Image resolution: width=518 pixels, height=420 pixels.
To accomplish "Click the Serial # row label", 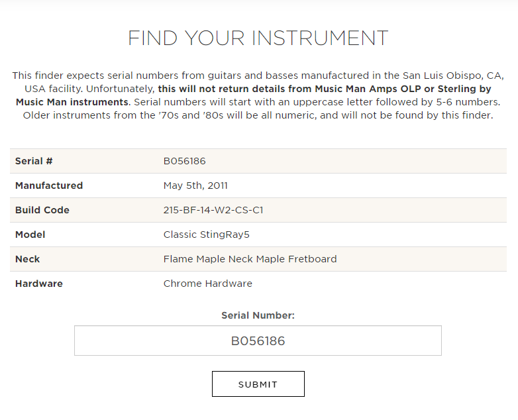I will 34,161.
